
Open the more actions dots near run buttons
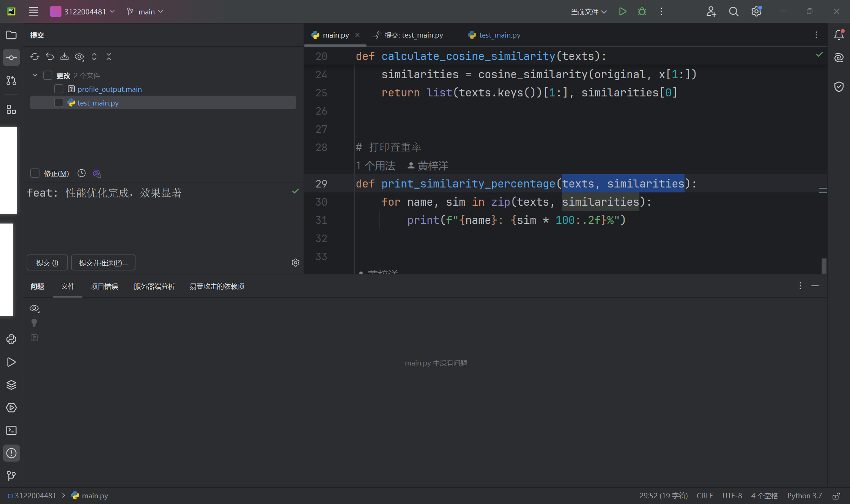(x=661, y=11)
